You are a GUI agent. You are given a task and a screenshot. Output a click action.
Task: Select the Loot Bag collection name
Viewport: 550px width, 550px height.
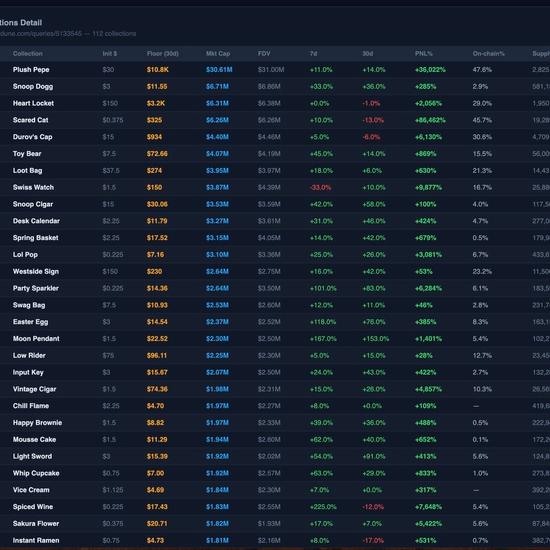(x=27, y=171)
